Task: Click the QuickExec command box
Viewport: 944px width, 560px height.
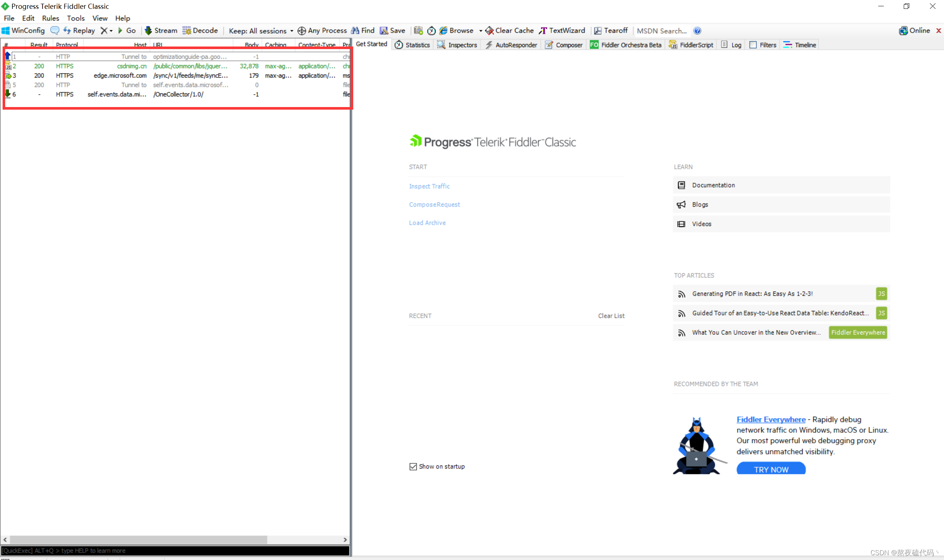Action: 175,550
